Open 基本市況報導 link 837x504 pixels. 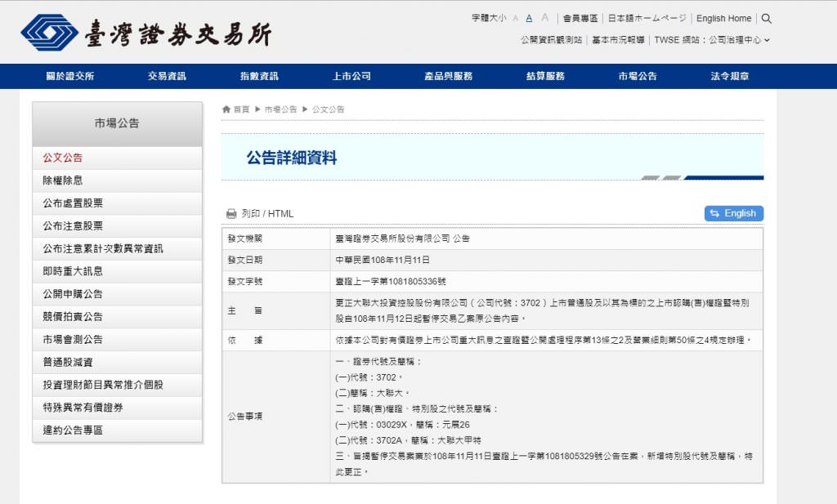tap(618, 40)
